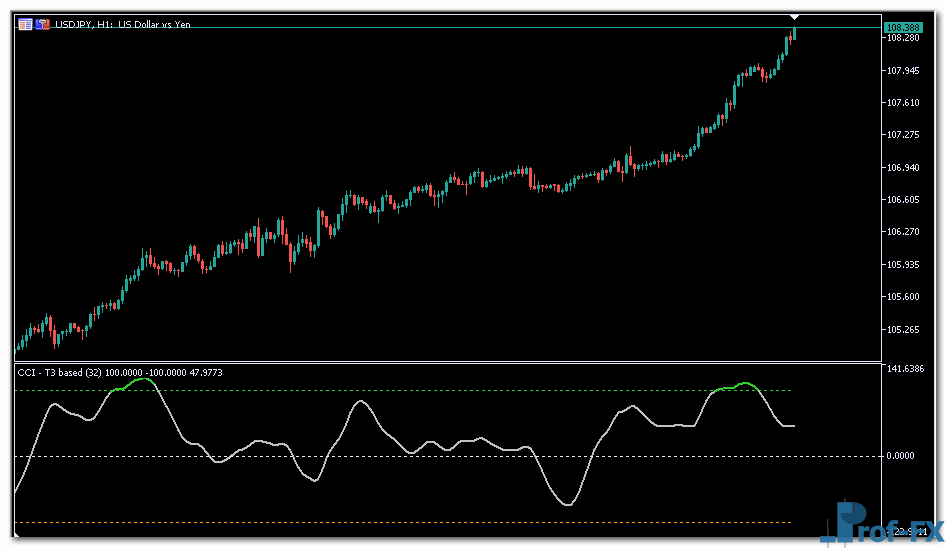Click the first green overbought CCI peak
The image size is (947, 548).
[x=142, y=380]
